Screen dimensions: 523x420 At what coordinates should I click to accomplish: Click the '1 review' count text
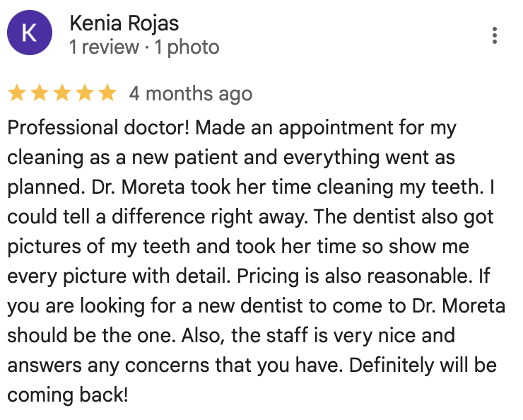pos(104,47)
